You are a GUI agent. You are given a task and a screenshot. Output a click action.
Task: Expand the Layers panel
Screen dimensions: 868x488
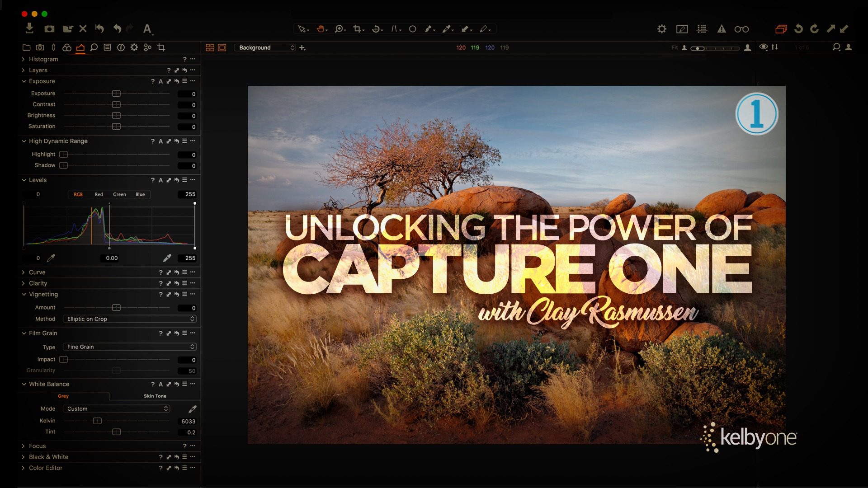[24, 70]
